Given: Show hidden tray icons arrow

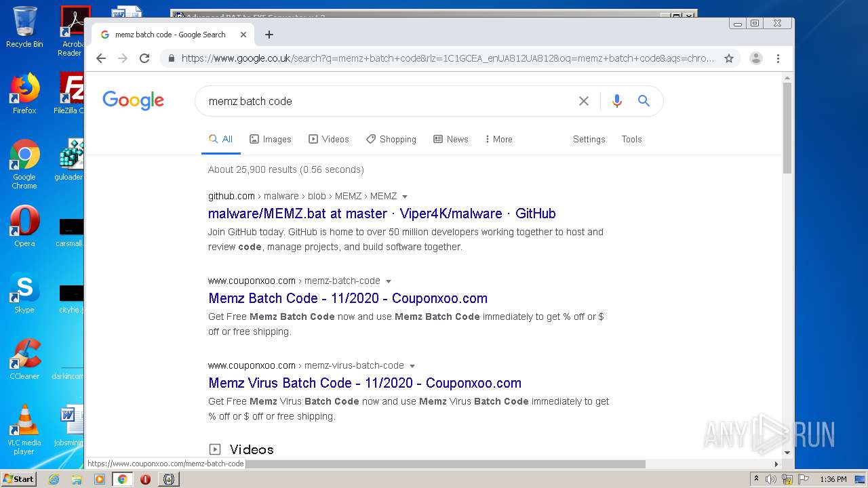Looking at the screenshot, I should click(x=756, y=479).
